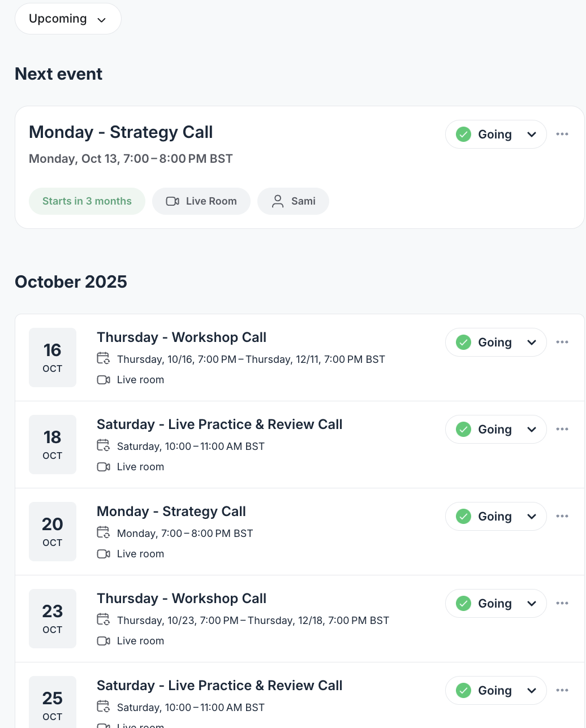
Task: Click recurring calendar icon on Oct 16 event
Action: coord(104,359)
